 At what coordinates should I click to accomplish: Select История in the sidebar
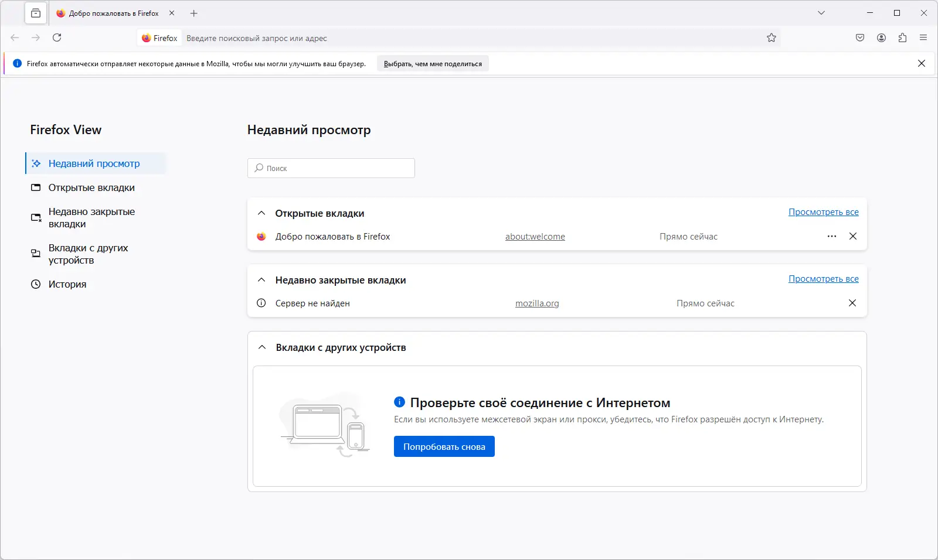67,284
